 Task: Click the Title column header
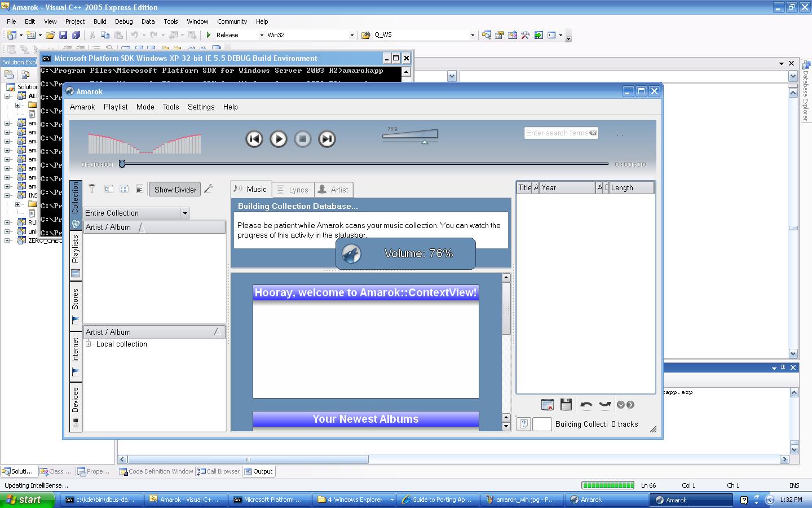524,187
